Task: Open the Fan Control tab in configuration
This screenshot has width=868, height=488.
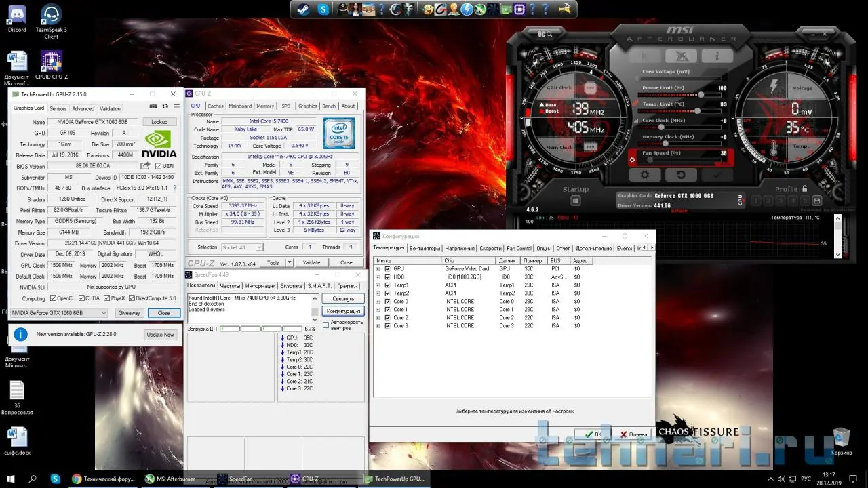Action: 519,249
